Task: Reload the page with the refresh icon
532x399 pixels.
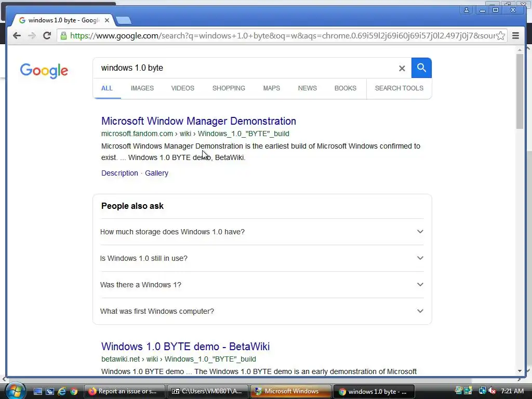Action: [47, 36]
